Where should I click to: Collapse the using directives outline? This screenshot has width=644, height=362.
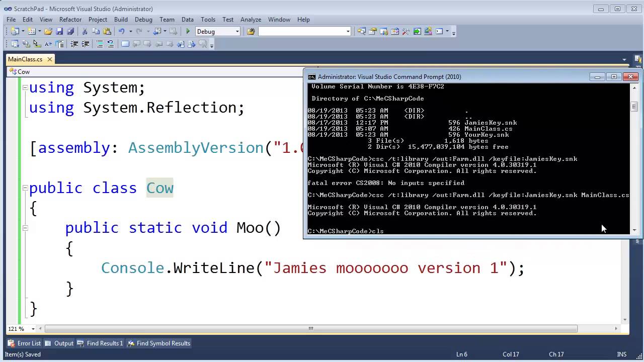[x=25, y=87]
